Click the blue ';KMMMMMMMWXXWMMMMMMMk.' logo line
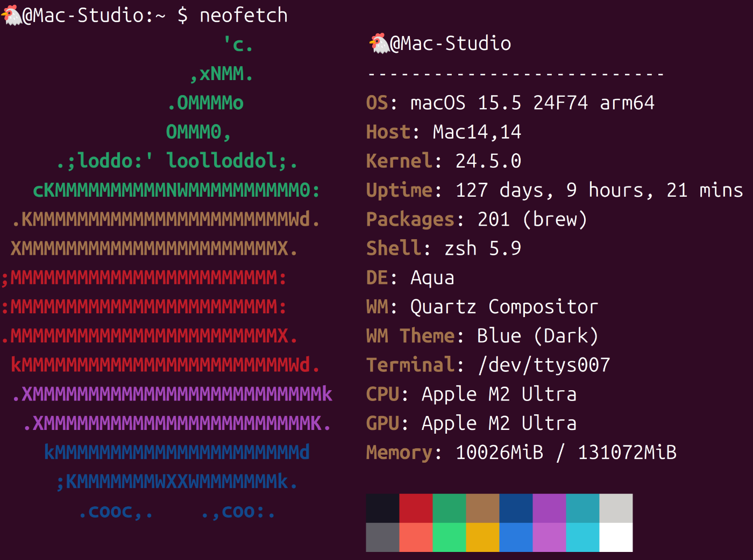The height and width of the screenshot is (560, 753). pos(176,482)
